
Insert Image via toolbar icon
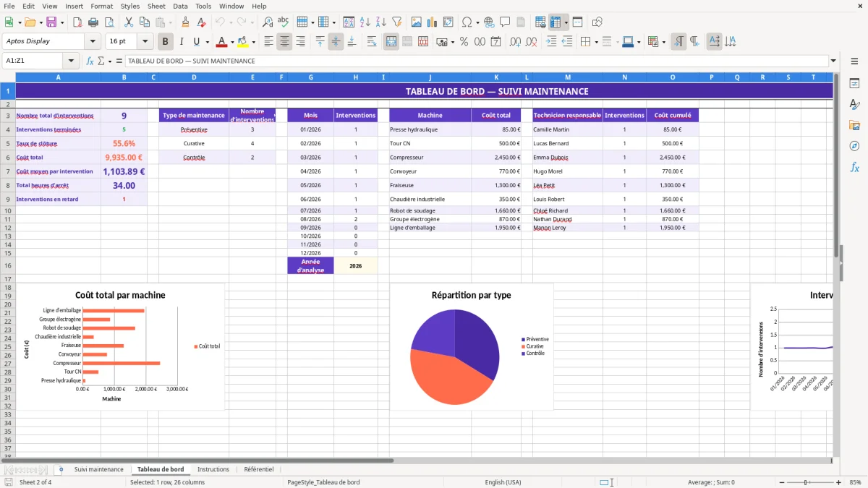coord(417,22)
